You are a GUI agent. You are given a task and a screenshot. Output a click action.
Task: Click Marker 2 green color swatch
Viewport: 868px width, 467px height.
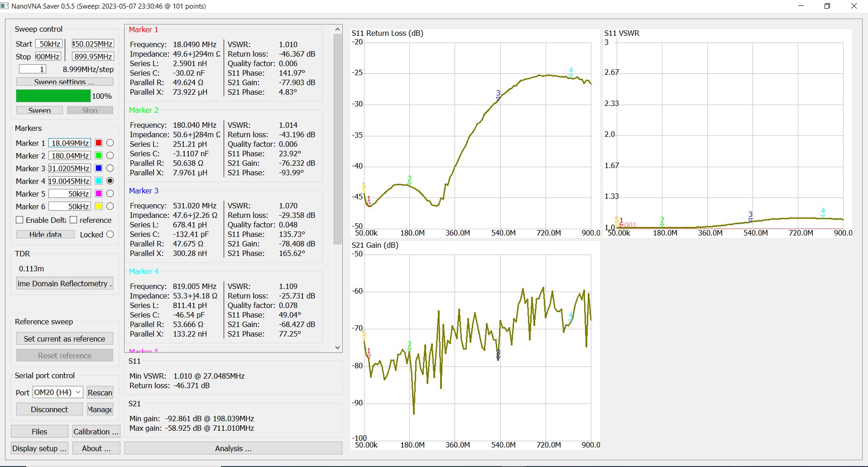(x=98, y=155)
